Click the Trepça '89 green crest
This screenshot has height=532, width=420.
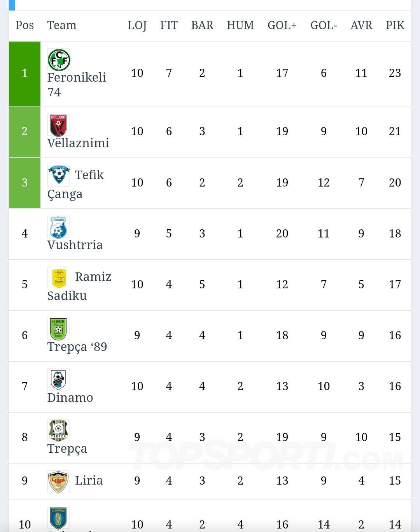[58, 329]
